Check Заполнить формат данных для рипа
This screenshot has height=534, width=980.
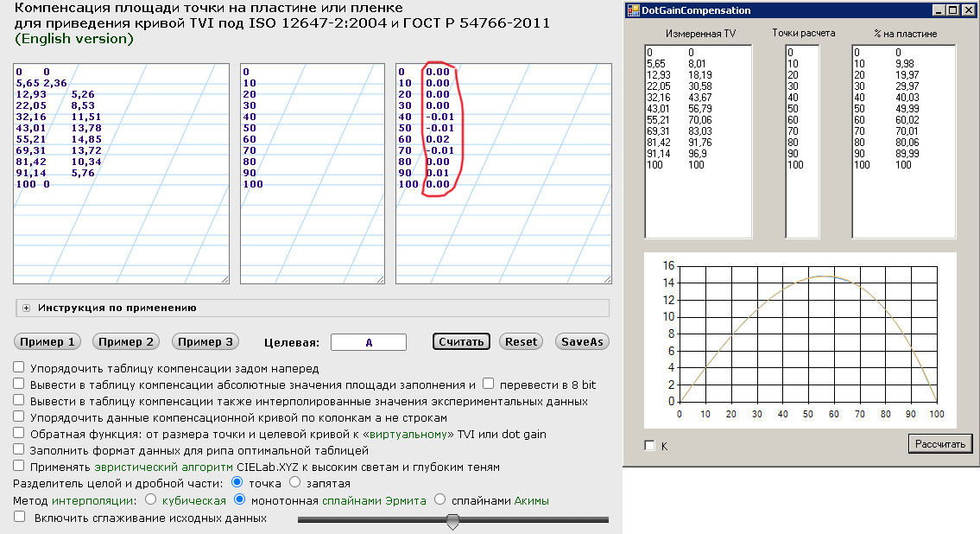(19, 449)
